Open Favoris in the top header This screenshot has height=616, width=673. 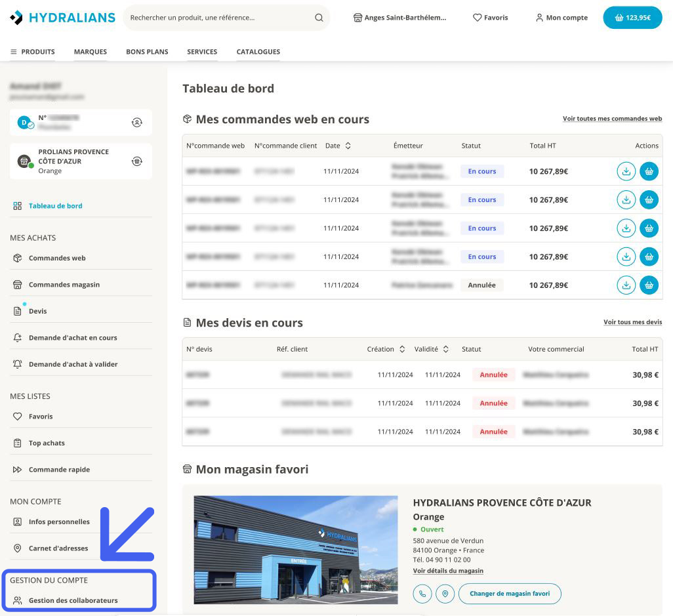point(490,18)
